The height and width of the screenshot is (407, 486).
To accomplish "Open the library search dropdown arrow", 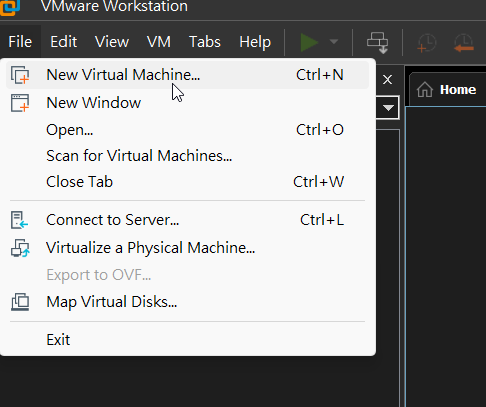I will point(388,108).
